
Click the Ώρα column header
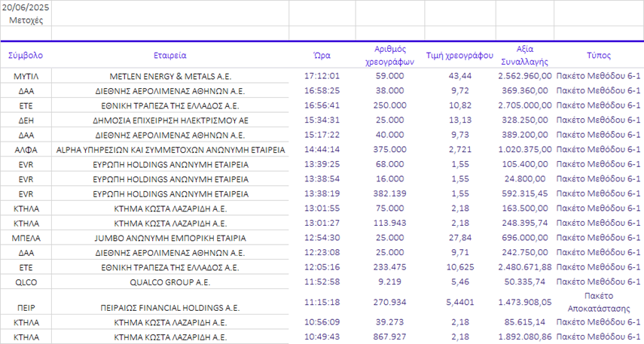click(322, 56)
